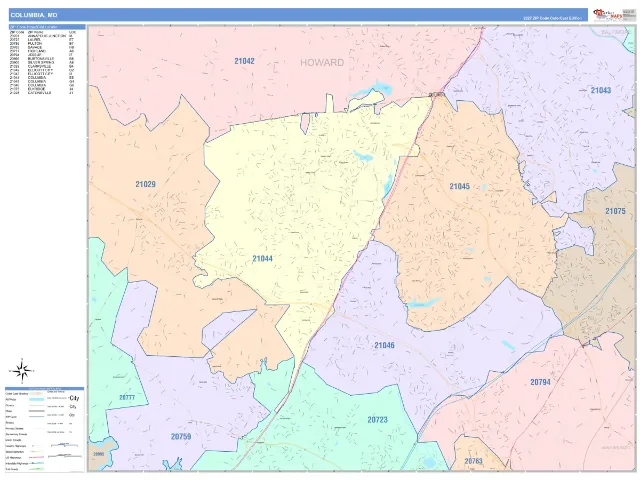The height and width of the screenshot is (480, 640).
Task: Click the Color Cast Edition subtitle
Action: tap(553, 18)
